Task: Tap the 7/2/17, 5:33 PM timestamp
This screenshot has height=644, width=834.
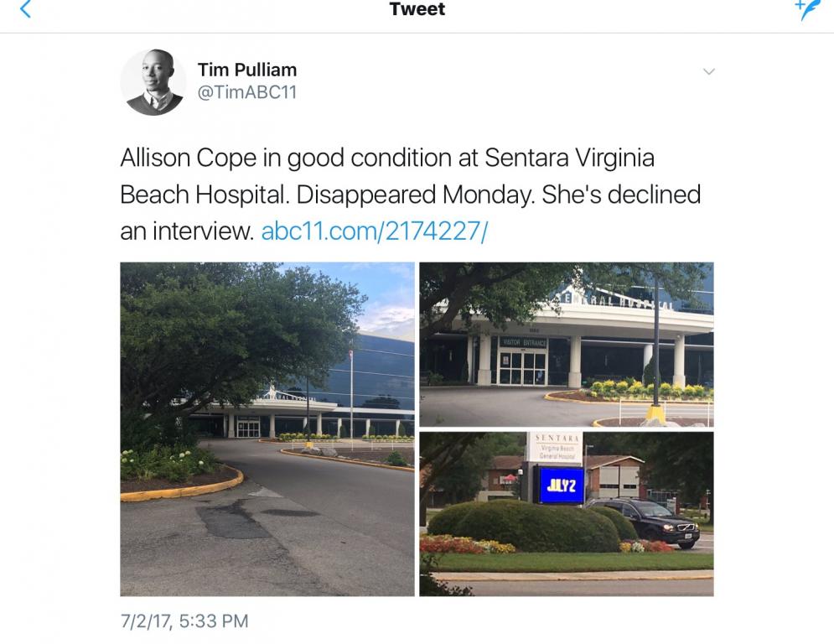Action: click(x=184, y=621)
